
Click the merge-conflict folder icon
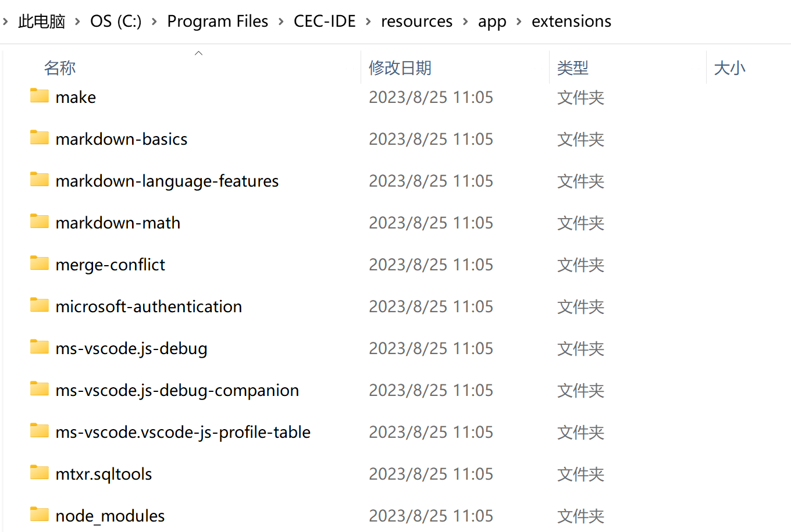point(40,263)
